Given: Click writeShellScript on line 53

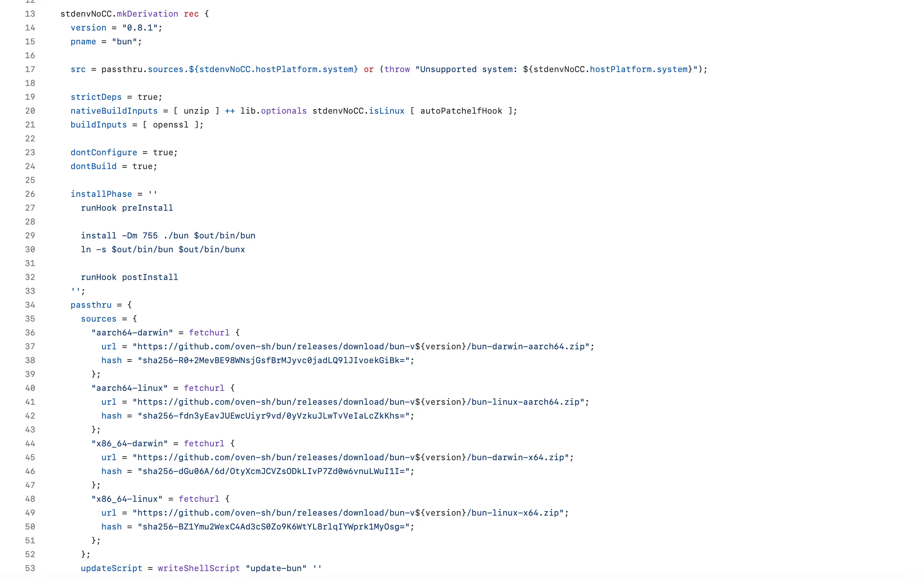Looking at the screenshot, I should 199,568.
